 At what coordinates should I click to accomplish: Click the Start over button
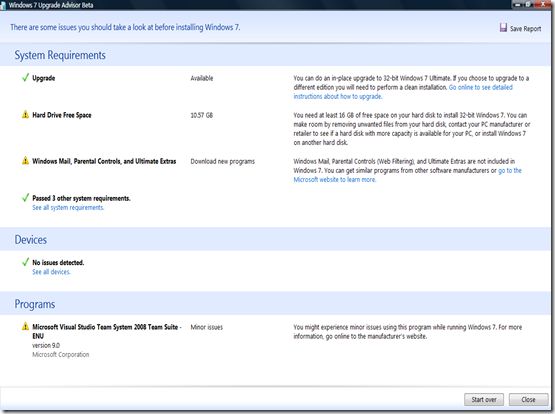tap(484, 399)
